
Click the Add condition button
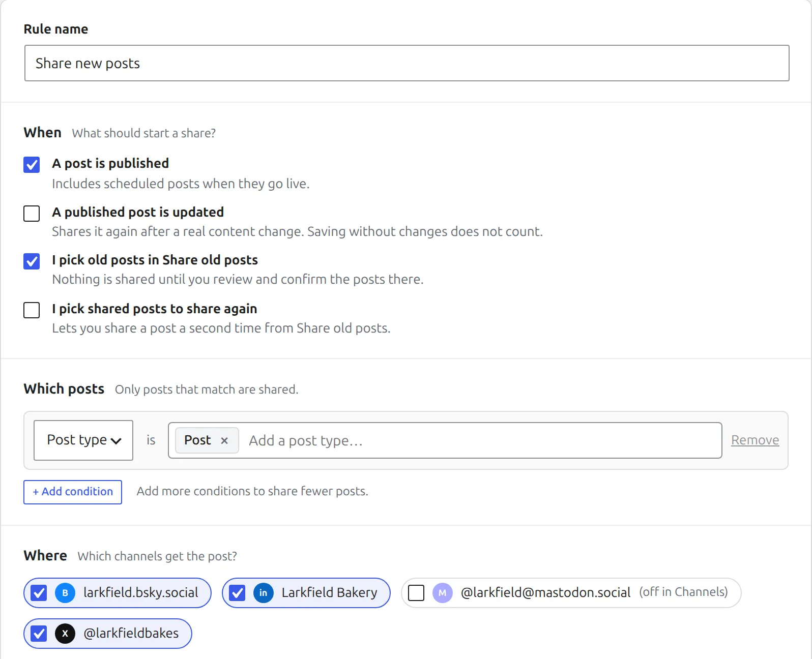(x=73, y=492)
